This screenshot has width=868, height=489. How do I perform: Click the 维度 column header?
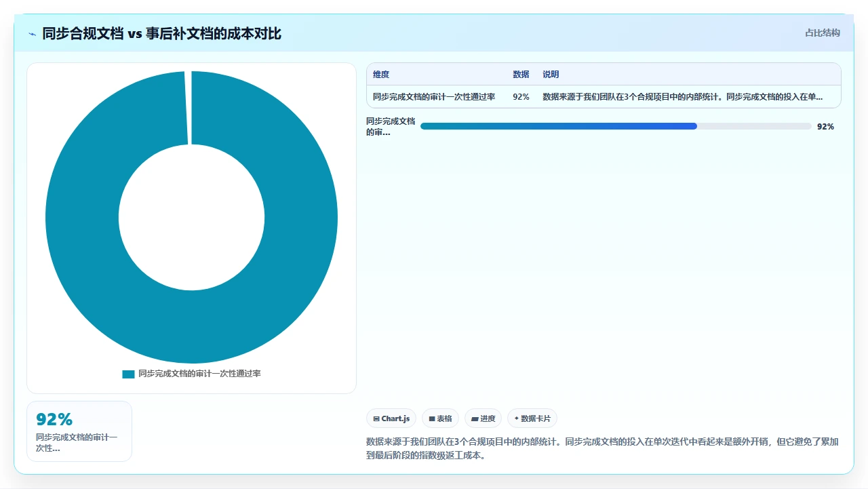(381, 75)
